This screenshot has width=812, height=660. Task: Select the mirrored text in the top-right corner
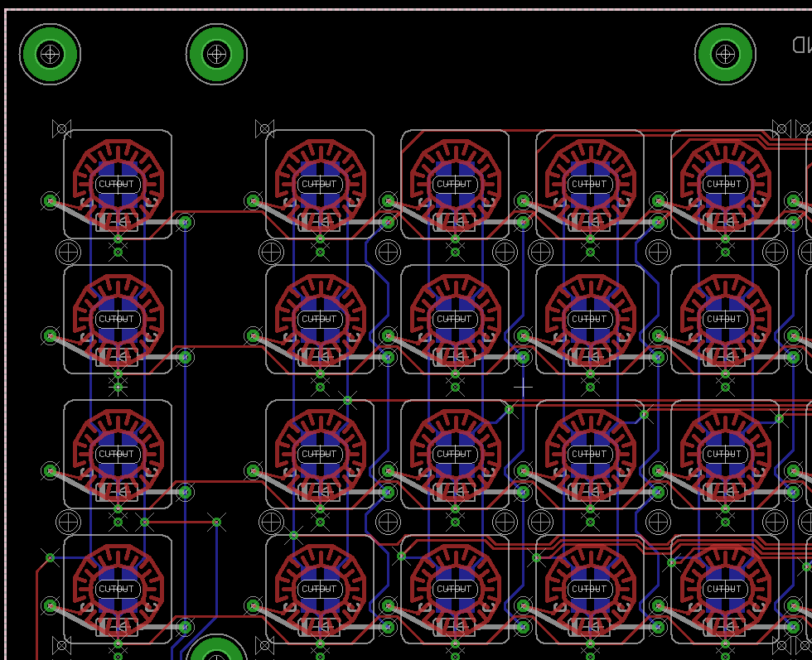(800, 45)
